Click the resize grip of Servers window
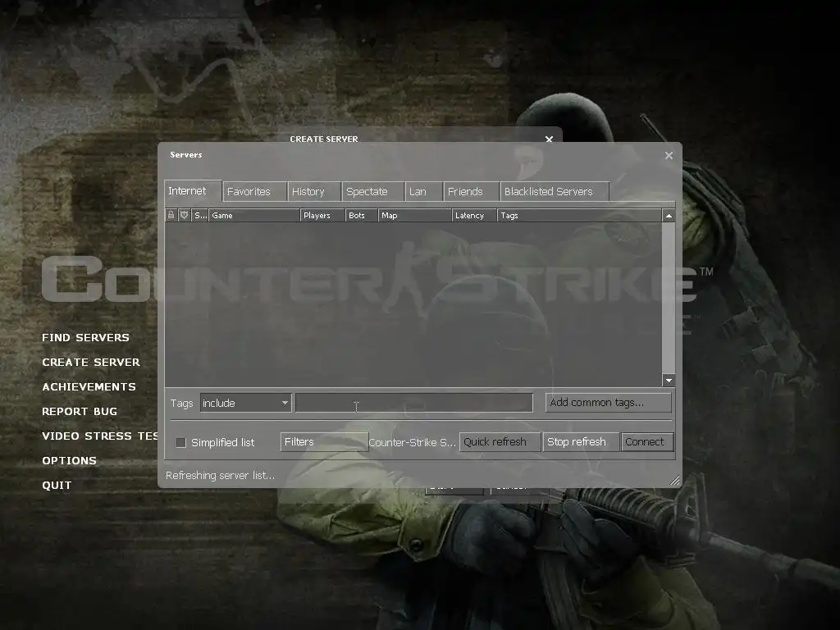 (675, 481)
